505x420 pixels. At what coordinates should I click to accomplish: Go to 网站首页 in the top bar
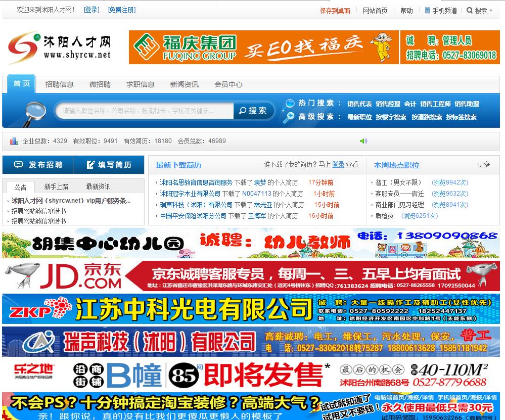tap(375, 11)
